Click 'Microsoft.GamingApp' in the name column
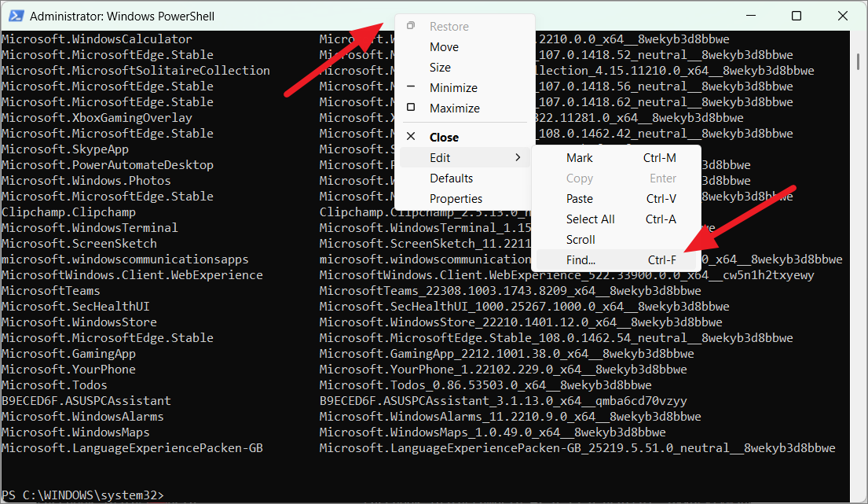Viewport: 868px width, 504px height. point(68,354)
